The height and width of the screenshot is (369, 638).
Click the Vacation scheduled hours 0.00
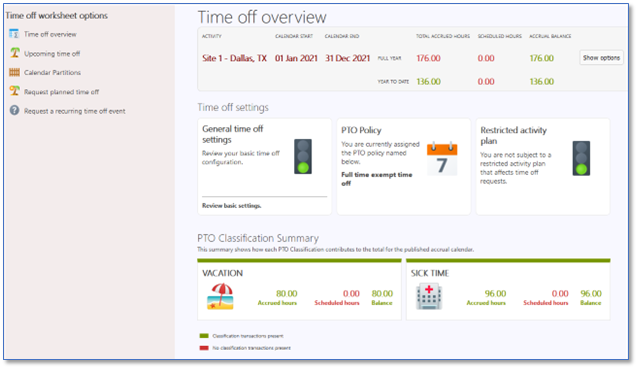pyautogui.click(x=351, y=293)
